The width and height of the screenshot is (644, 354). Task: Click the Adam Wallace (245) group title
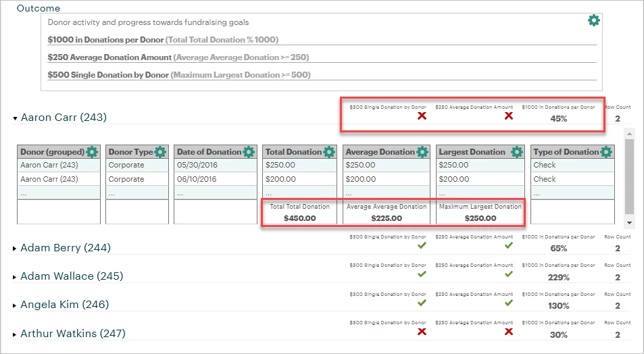72,276
